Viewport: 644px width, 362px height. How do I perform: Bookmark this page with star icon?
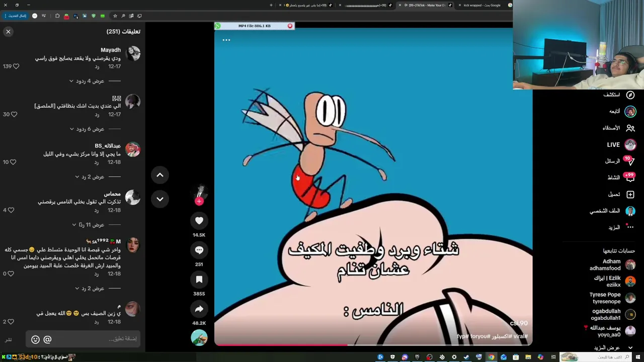tap(115, 16)
